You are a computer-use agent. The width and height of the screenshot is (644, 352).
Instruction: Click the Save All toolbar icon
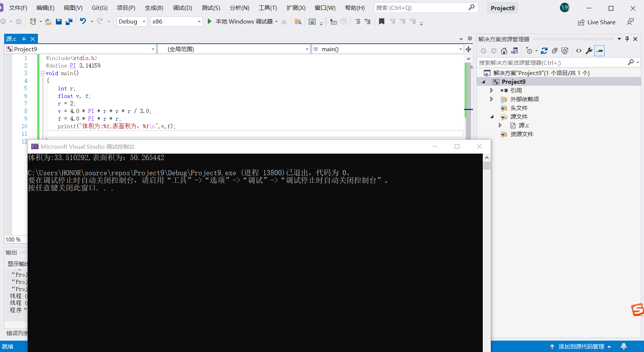coord(69,22)
